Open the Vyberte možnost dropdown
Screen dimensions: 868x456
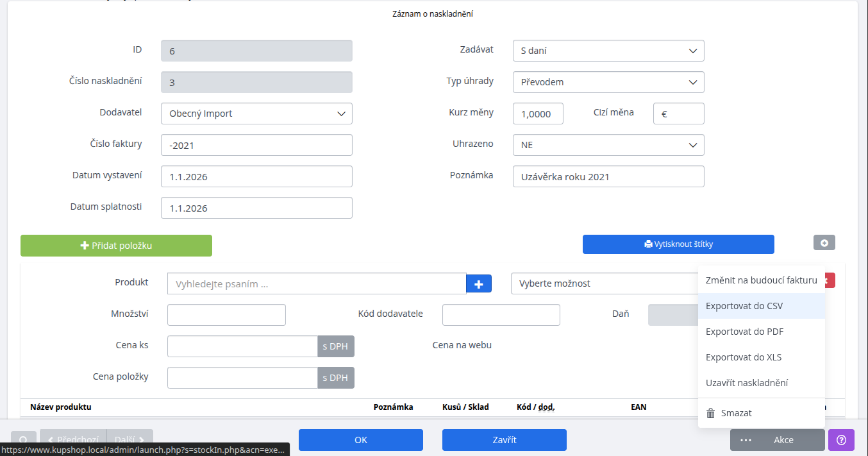(605, 283)
